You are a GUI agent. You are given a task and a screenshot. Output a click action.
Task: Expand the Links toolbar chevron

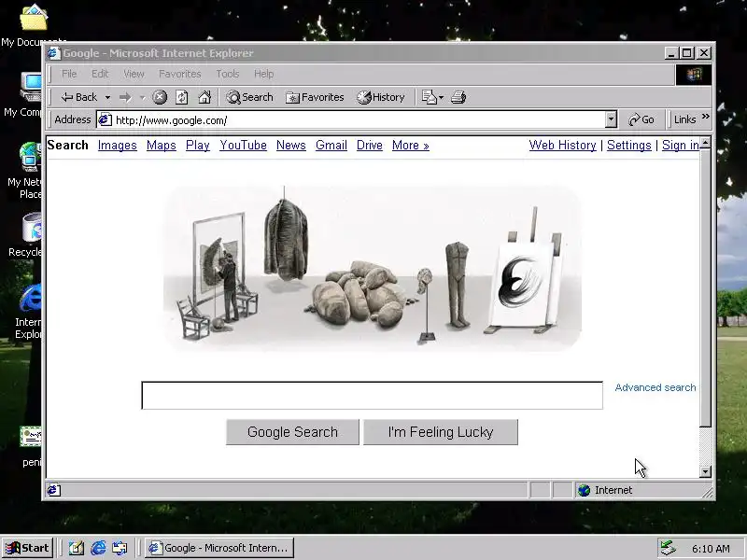[x=706, y=116]
